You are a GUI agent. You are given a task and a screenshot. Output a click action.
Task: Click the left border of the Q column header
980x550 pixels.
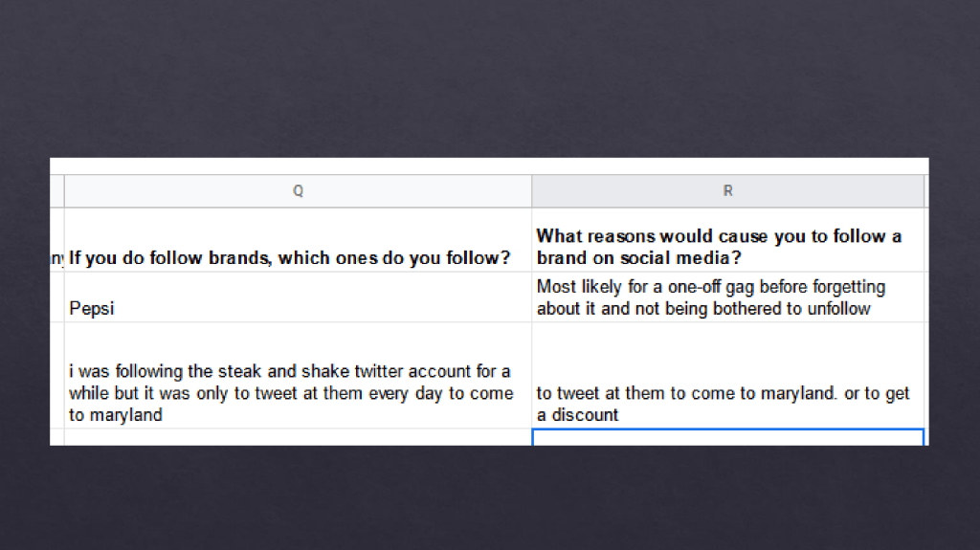click(64, 191)
